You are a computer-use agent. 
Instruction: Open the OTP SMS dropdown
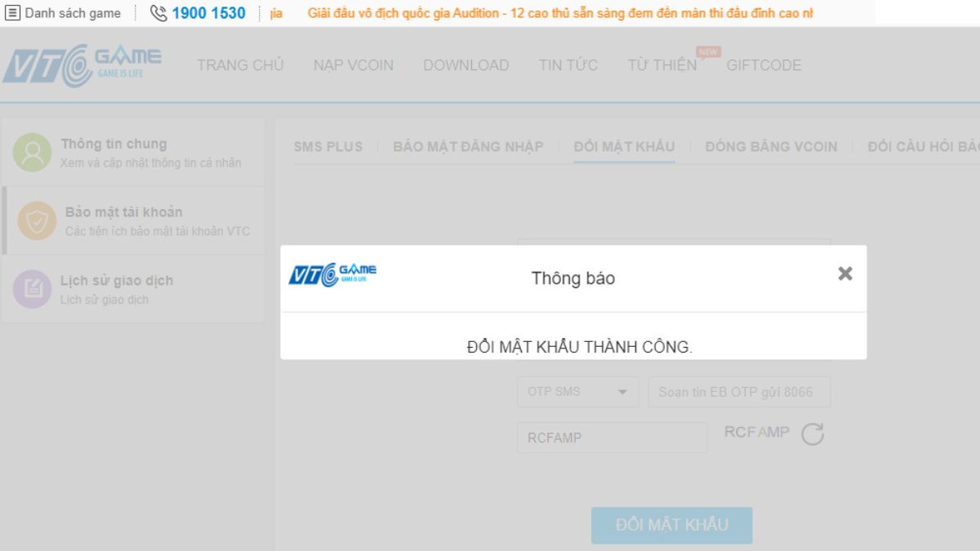click(x=578, y=392)
